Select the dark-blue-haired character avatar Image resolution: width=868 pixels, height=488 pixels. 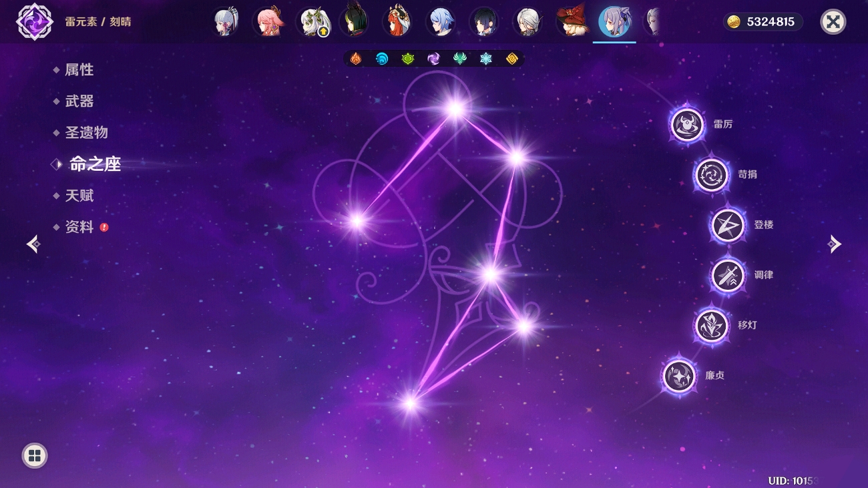pyautogui.click(x=483, y=22)
